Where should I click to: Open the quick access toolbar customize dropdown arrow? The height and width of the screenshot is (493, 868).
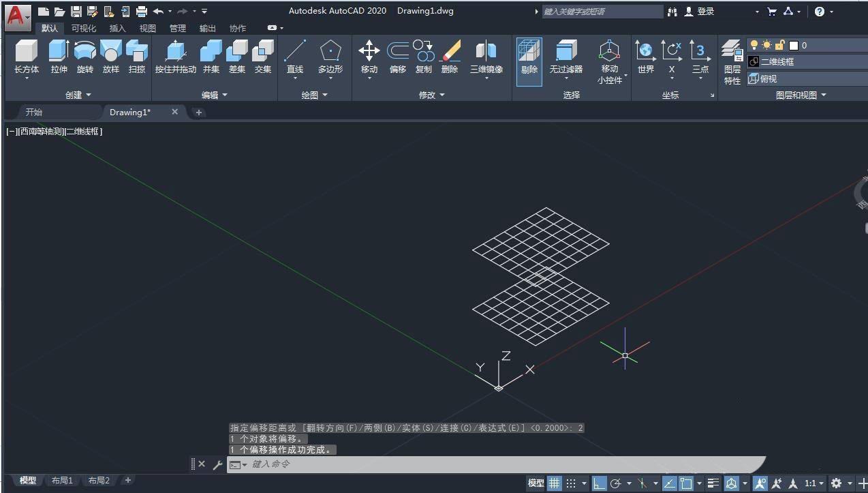point(204,12)
